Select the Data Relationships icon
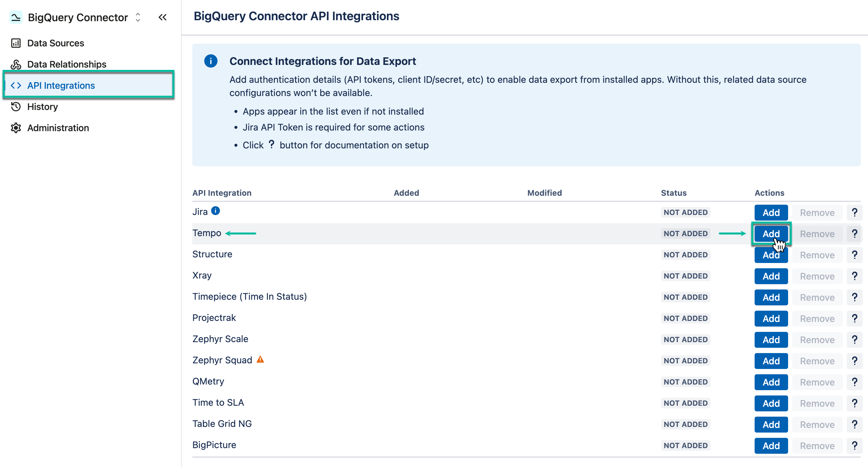Viewport: 868px width, 467px height. tap(16, 64)
